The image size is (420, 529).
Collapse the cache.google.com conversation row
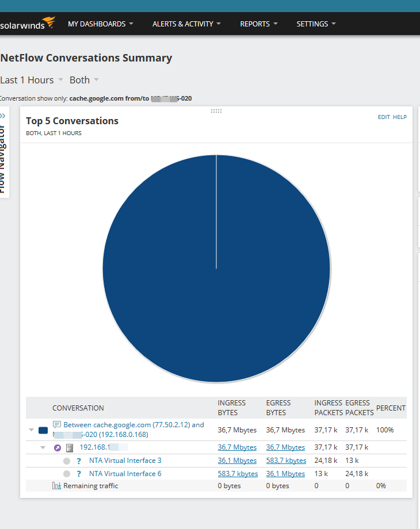coord(32,430)
